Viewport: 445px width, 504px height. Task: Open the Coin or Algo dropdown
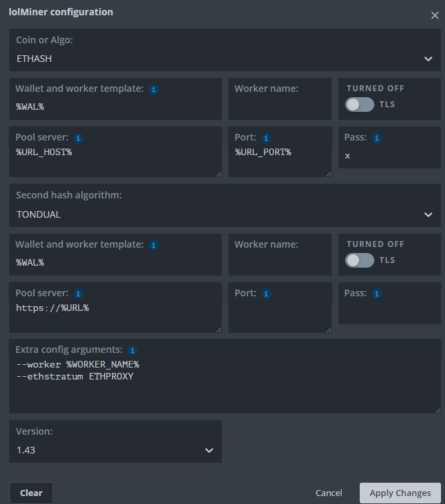tap(225, 50)
